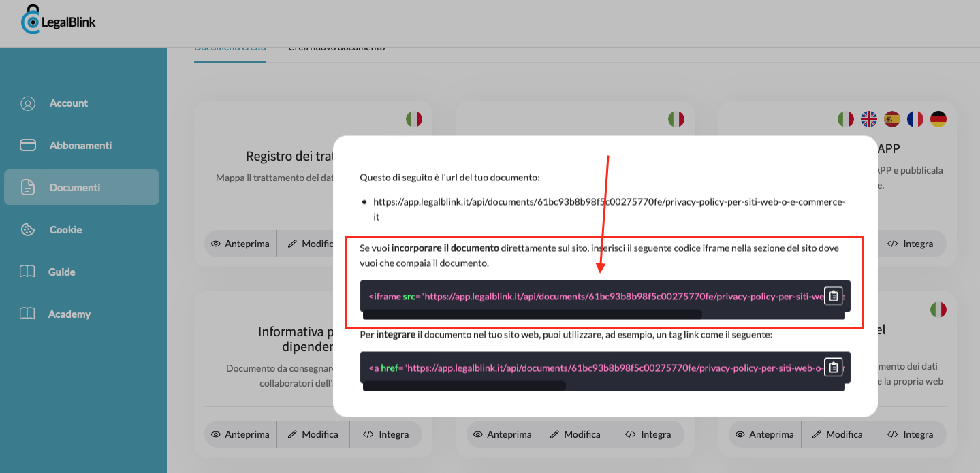The width and height of the screenshot is (980, 473).
Task: Copy the iframe code with its clipboard icon
Action: coord(832,295)
